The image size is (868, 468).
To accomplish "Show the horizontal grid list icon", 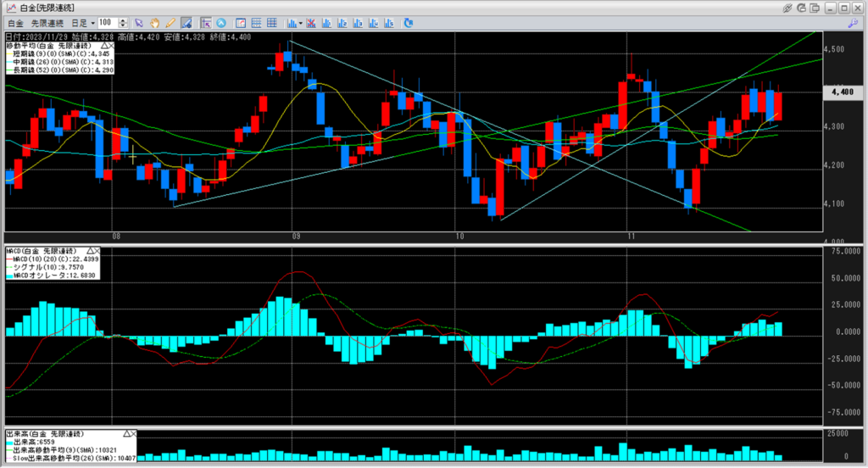I will [x=256, y=23].
